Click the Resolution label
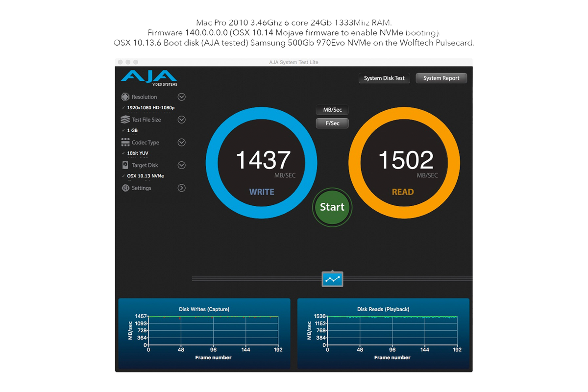 tap(145, 97)
